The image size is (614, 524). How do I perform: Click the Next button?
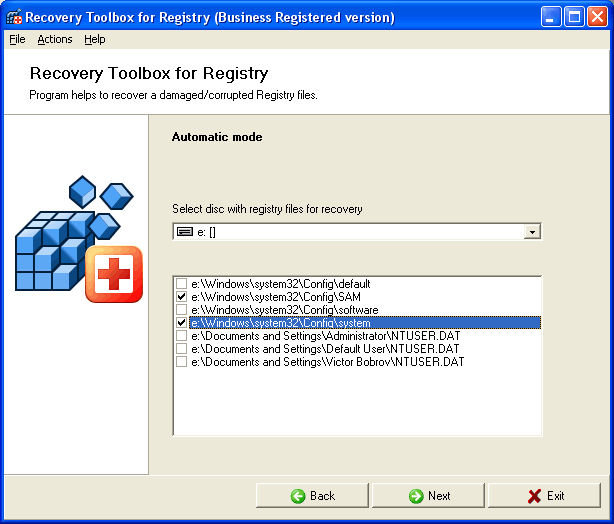pyautogui.click(x=428, y=495)
